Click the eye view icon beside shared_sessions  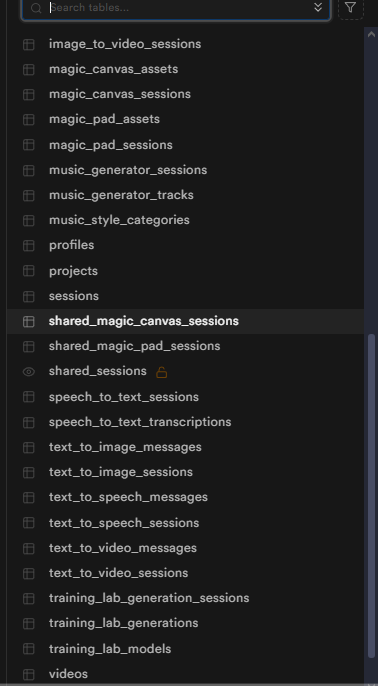pos(28,371)
